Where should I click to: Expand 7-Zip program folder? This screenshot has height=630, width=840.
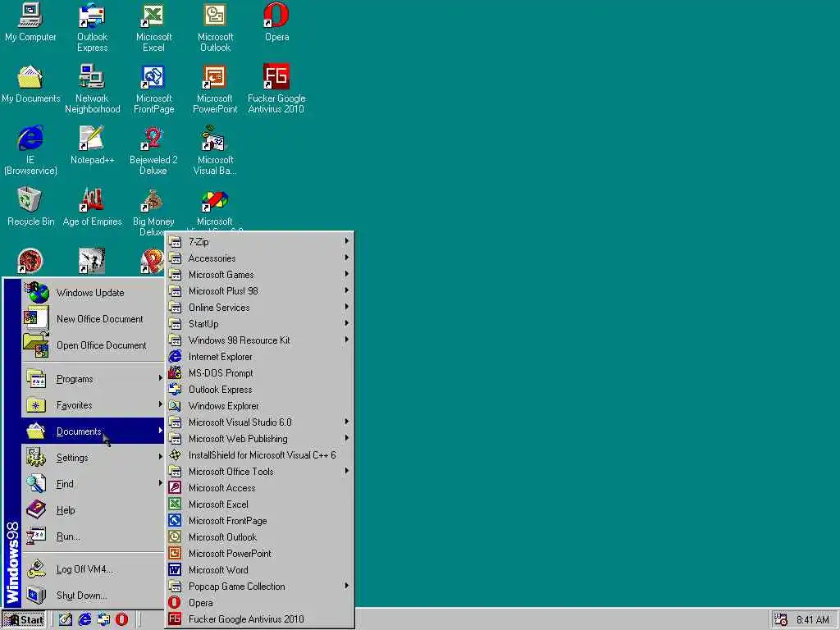[260, 242]
